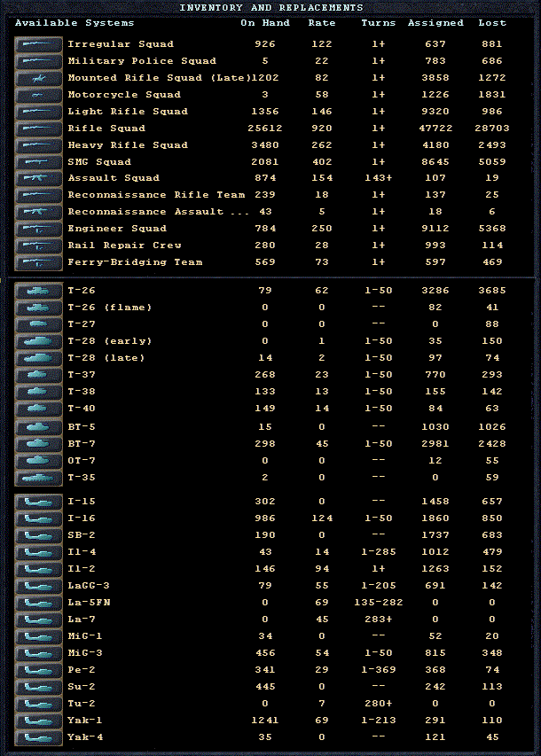Click the 'Lost' column header
The width and height of the screenshot is (541, 756).
[x=492, y=23]
